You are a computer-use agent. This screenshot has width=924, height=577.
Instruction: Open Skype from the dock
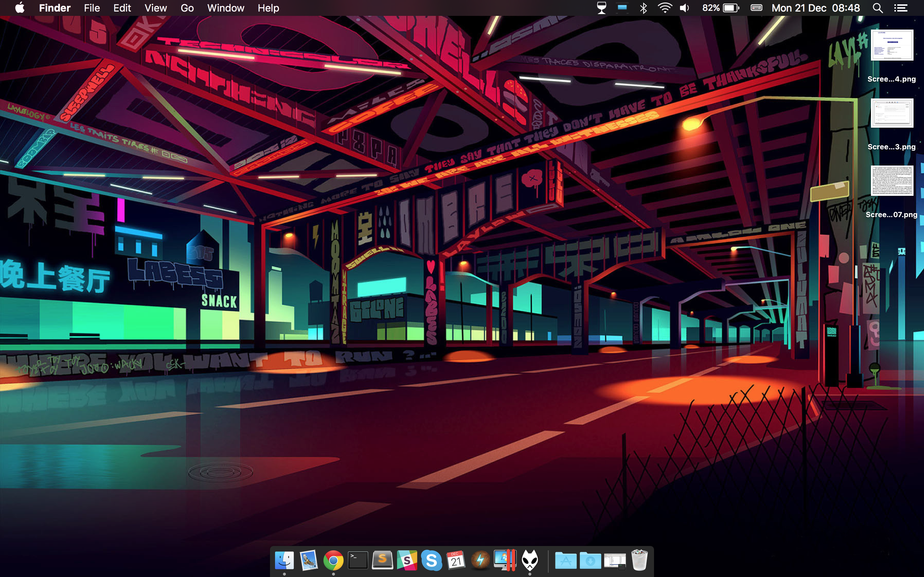[x=431, y=560]
